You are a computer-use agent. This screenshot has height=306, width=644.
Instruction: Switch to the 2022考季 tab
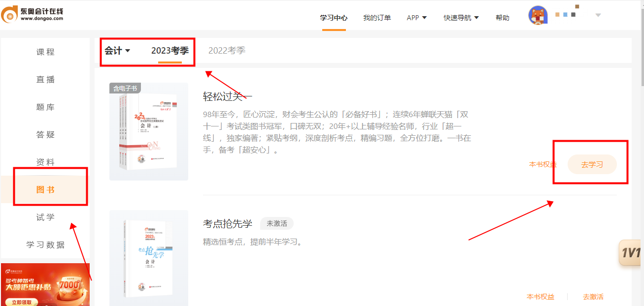click(x=227, y=51)
